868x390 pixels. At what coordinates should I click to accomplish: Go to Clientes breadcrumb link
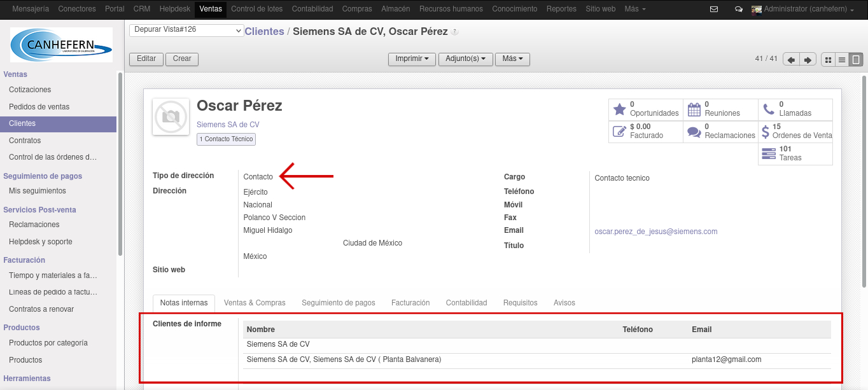click(264, 31)
